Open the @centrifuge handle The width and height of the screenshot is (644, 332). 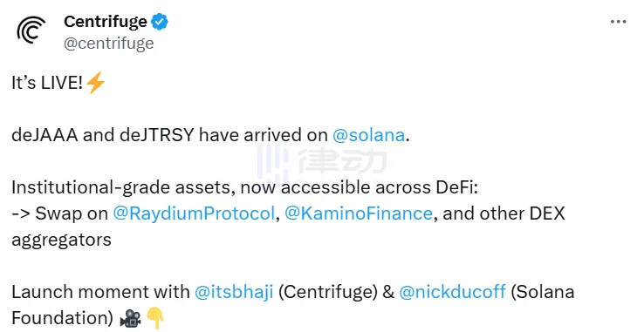(x=109, y=44)
